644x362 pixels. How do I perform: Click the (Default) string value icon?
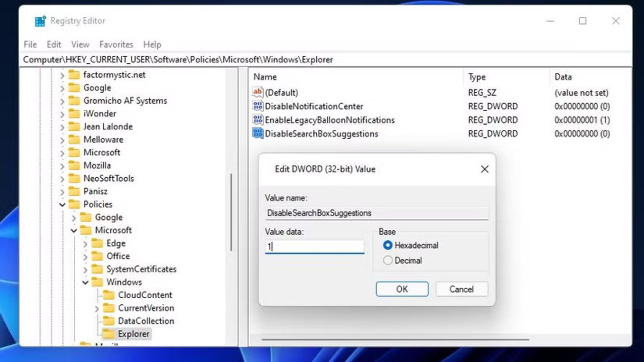(258, 92)
